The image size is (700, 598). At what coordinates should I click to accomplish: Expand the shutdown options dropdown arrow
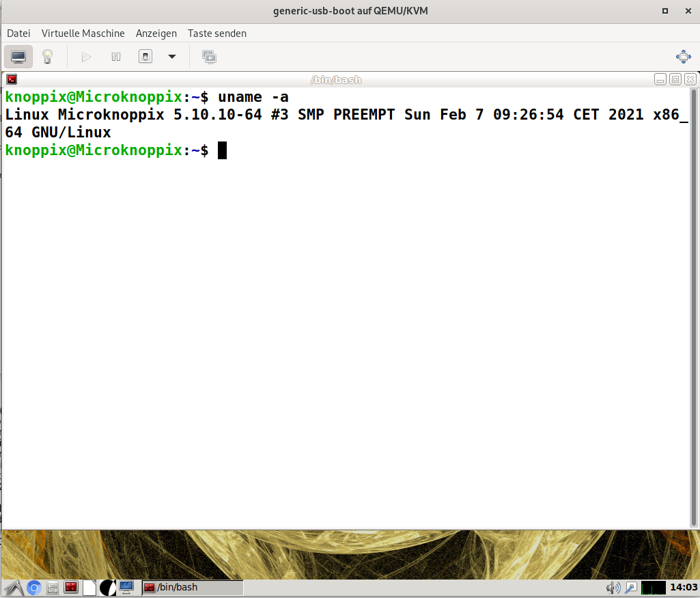click(x=172, y=57)
